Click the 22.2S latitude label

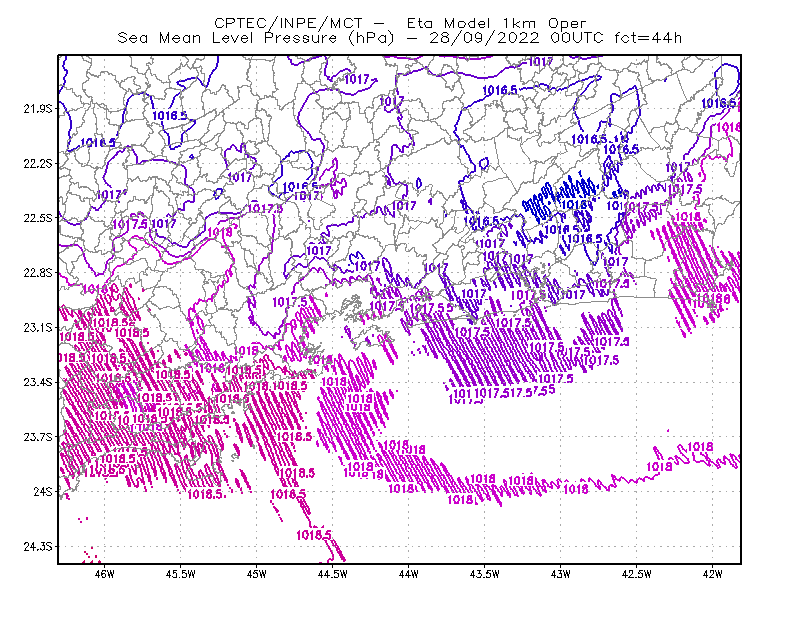(38, 163)
